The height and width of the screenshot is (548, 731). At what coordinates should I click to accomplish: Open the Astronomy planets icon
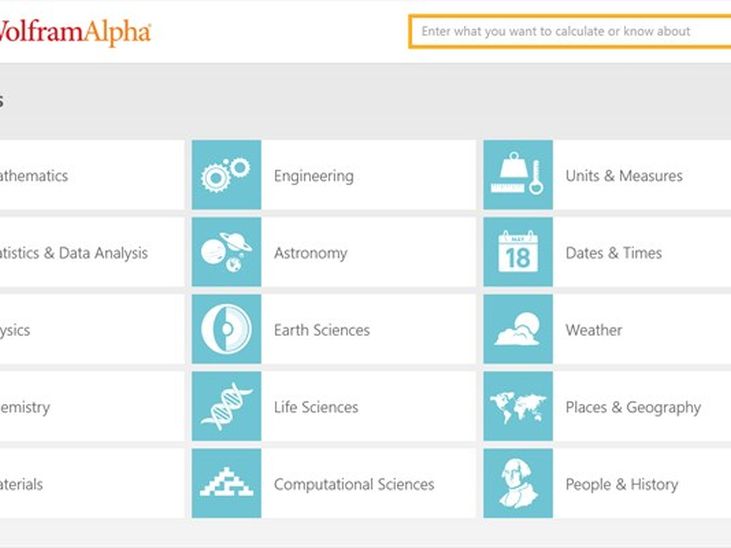227,252
